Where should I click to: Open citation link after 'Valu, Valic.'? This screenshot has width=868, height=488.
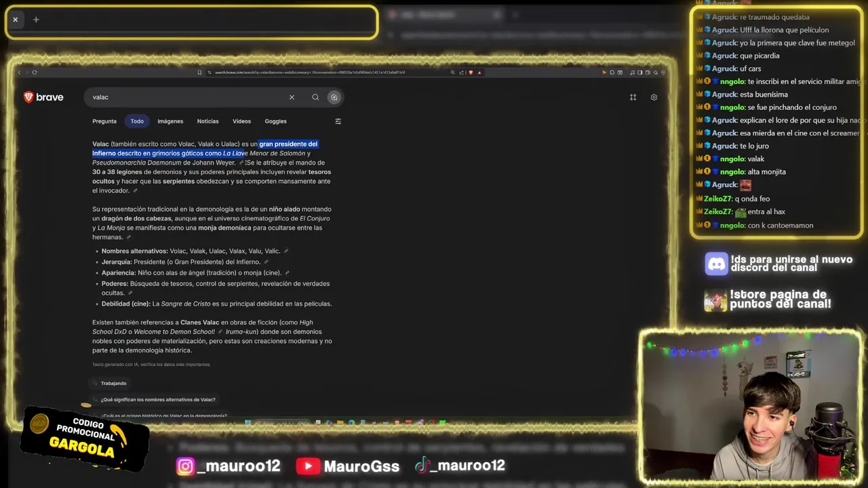tap(286, 251)
